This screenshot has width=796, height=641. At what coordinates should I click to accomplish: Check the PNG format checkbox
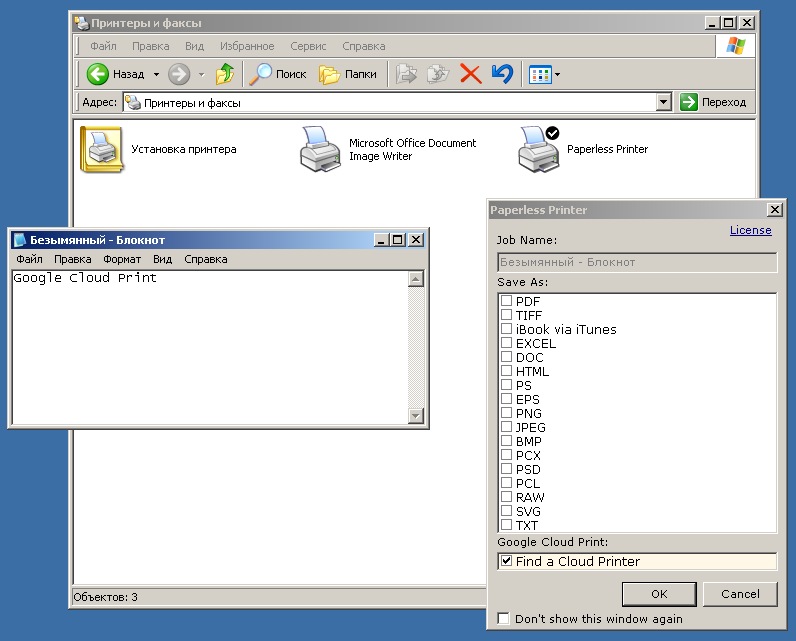coord(506,413)
